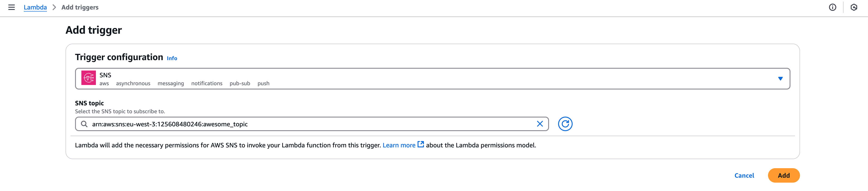Click the hexagon icon in top-right corner

pyautogui.click(x=853, y=7)
